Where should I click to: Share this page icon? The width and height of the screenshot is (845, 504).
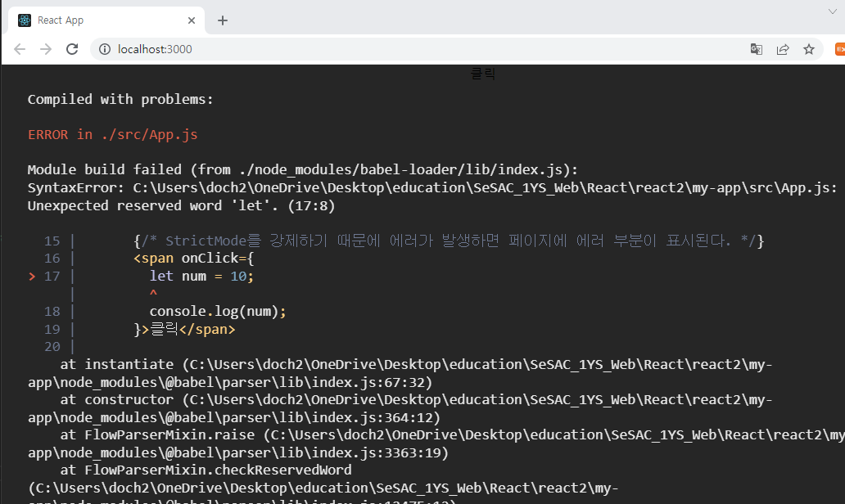(783, 50)
